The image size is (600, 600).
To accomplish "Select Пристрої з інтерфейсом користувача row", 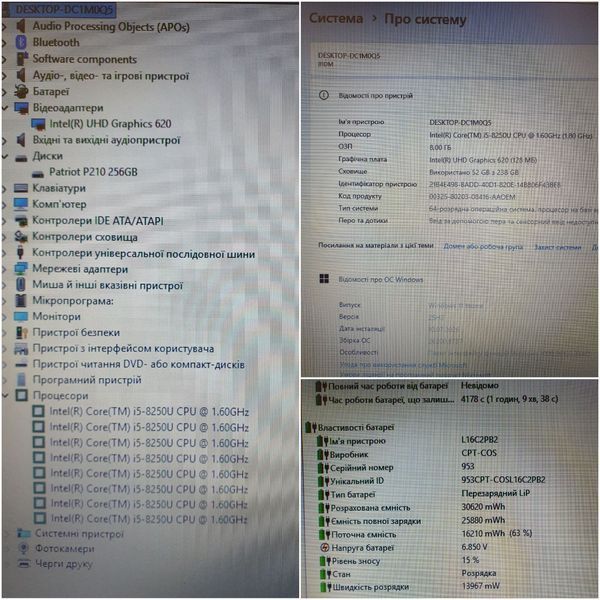I will coord(123,348).
